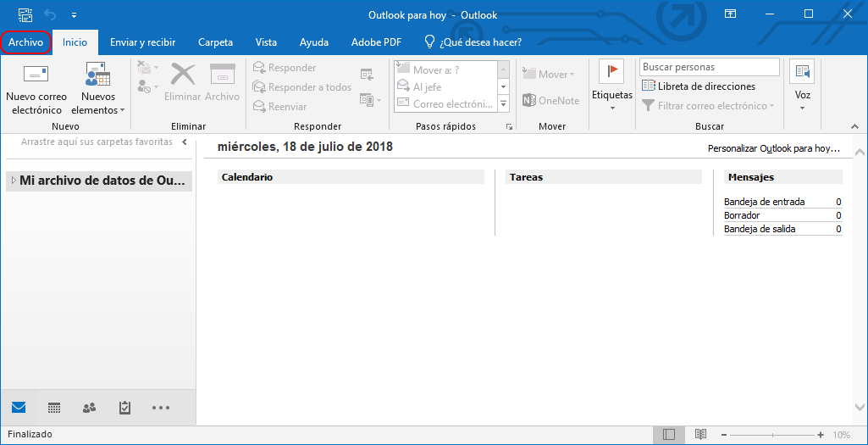This screenshot has width=868, height=445.
Task: Open the Nuevos elementos dropdown
Action: 98,88
